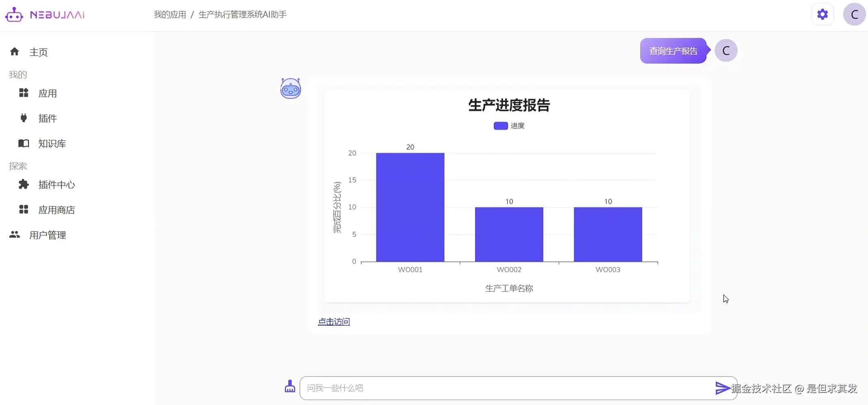Select the 应用 icon under 我的
This screenshot has height=405, width=868.
click(23, 93)
